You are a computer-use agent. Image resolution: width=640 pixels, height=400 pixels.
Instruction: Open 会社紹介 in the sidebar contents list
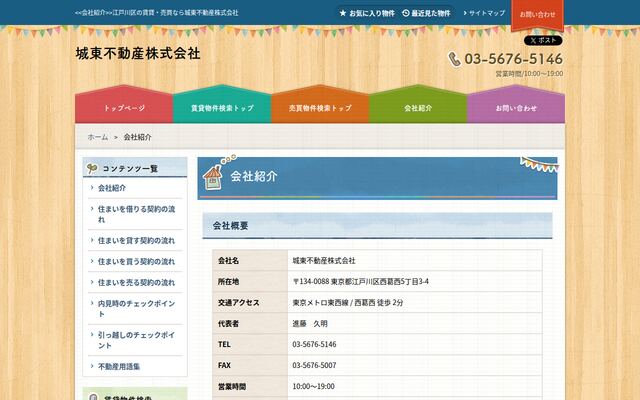pos(112,188)
